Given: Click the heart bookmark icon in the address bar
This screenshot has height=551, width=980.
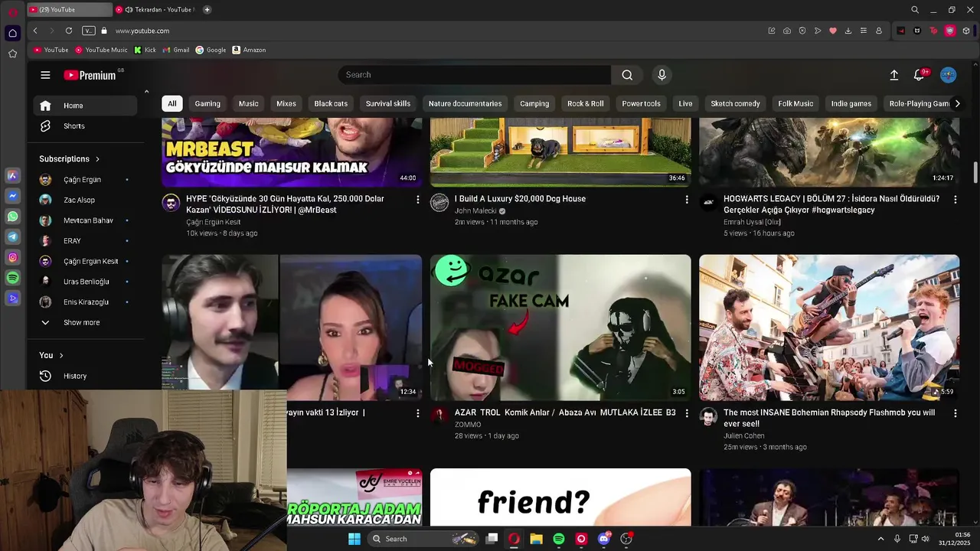Looking at the screenshot, I should point(833,31).
